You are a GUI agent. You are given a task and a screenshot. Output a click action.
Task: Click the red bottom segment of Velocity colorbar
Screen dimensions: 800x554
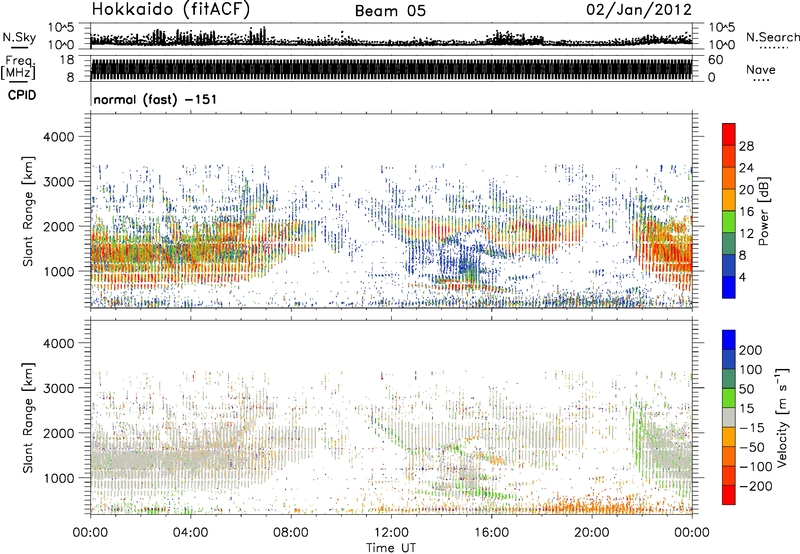(x=729, y=495)
